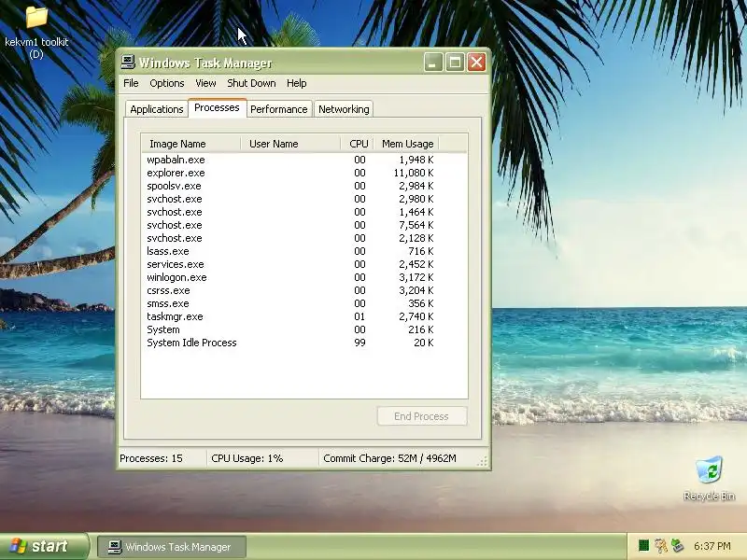This screenshot has width=747, height=560.
Task: Switch to the Performance tab
Action: click(x=278, y=109)
